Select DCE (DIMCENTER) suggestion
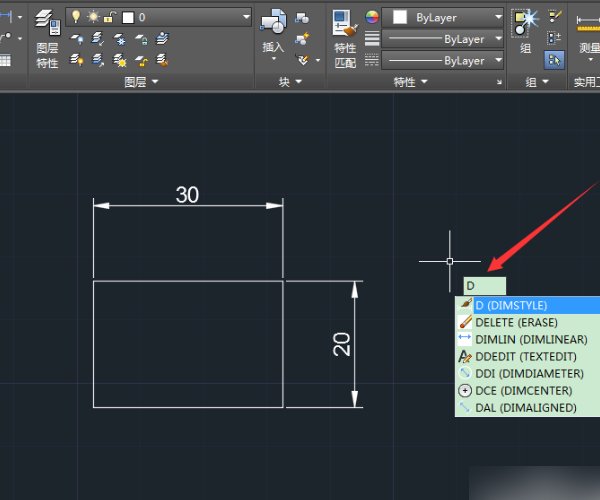The image size is (600, 500). pos(528,391)
